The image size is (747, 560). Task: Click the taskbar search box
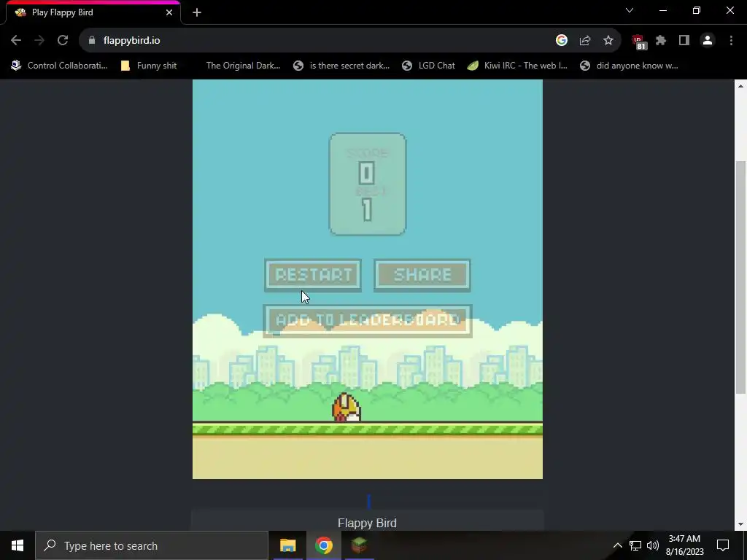click(152, 545)
